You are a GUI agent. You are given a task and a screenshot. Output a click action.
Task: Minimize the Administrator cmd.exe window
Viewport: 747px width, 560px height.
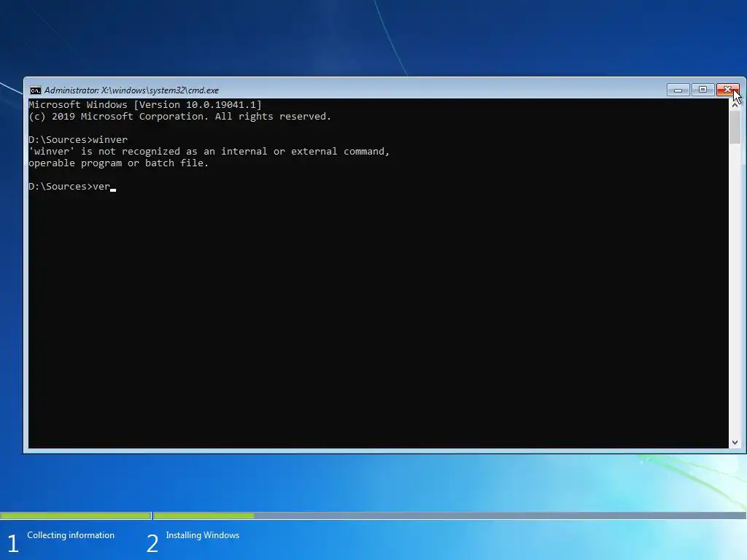(678, 90)
